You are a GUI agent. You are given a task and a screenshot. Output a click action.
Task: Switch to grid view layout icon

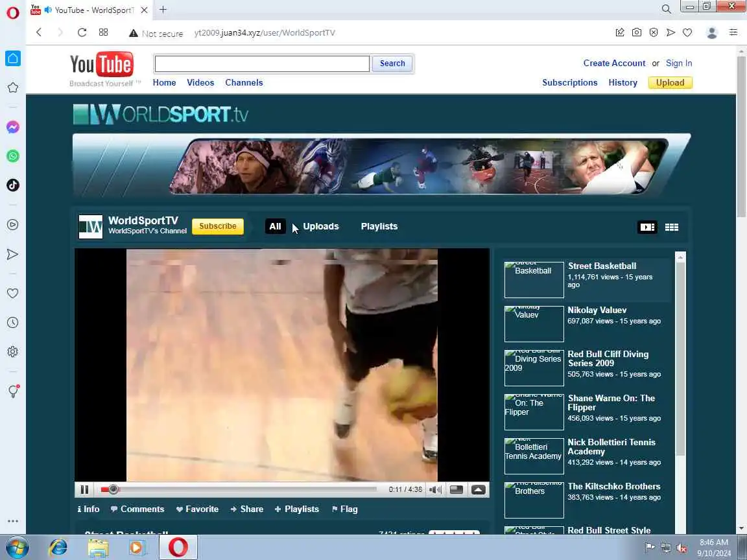(x=672, y=227)
